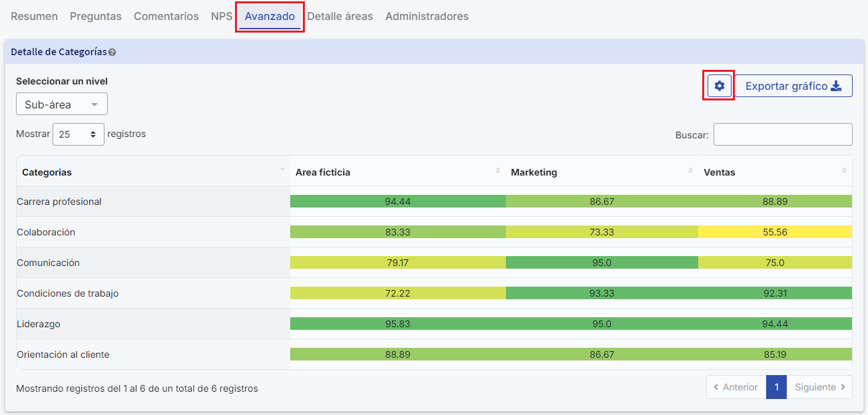Screen dimensions: 868x415
Task: Click the Anterior pagination button
Action: click(736, 387)
